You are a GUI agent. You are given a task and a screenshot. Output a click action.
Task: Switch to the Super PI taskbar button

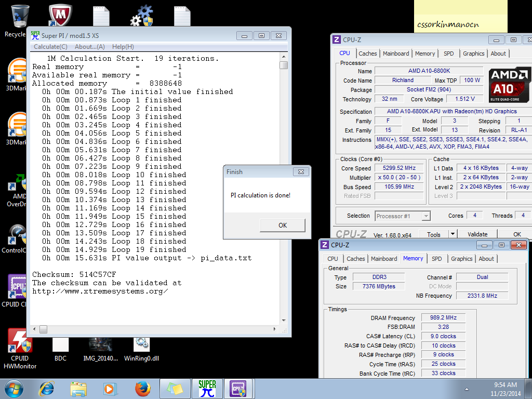(x=207, y=389)
